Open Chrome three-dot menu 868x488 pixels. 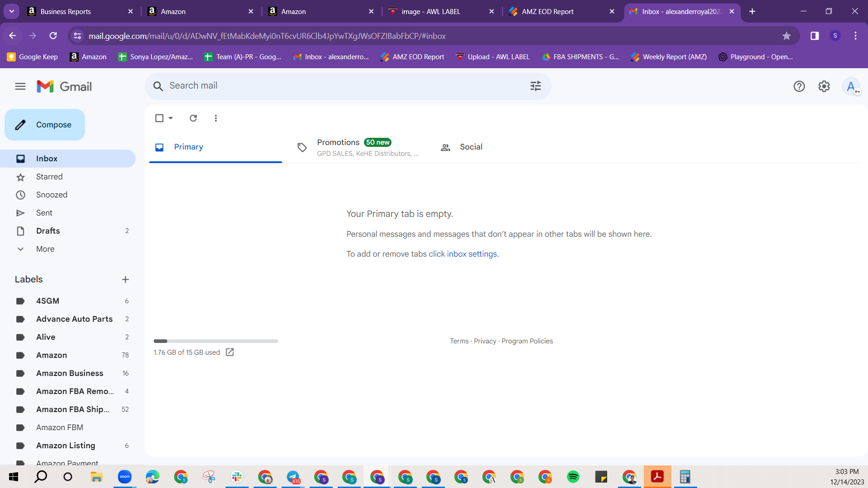[855, 36]
